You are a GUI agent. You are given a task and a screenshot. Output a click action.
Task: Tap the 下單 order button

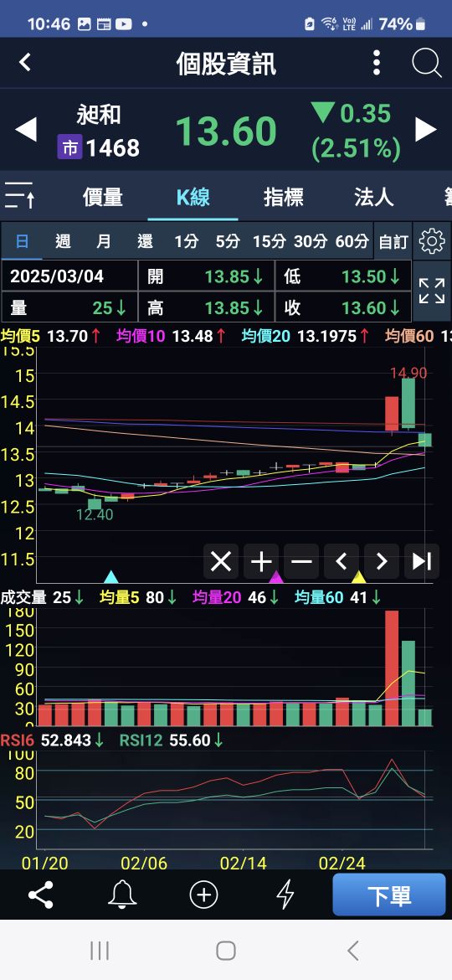point(389,895)
